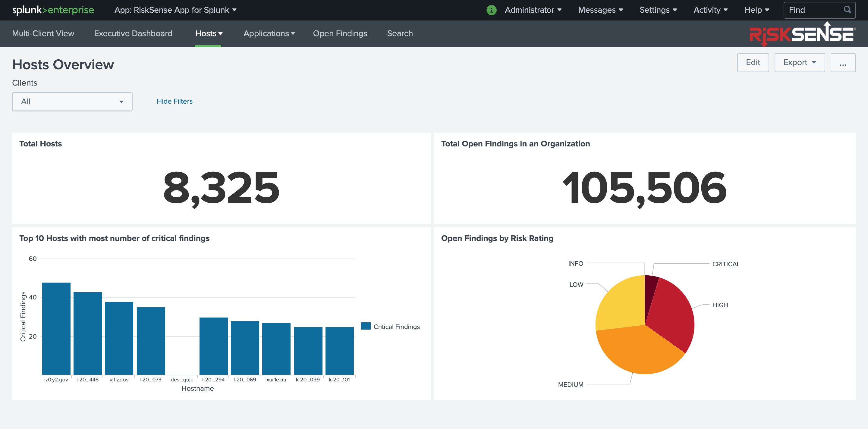
Task: Expand the Settings menu
Action: click(x=658, y=10)
